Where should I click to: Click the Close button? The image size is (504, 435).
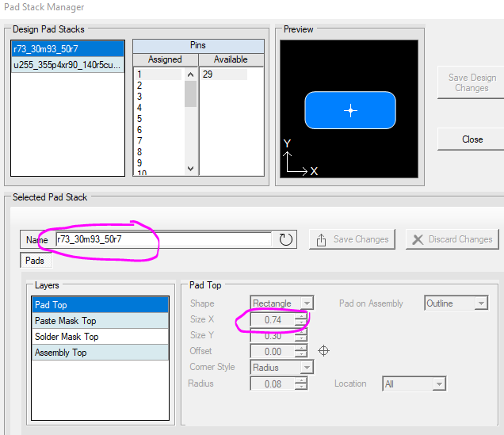point(472,139)
